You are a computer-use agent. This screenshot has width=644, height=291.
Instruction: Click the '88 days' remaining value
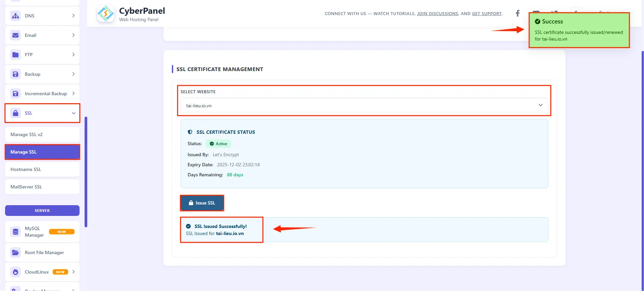point(235,175)
